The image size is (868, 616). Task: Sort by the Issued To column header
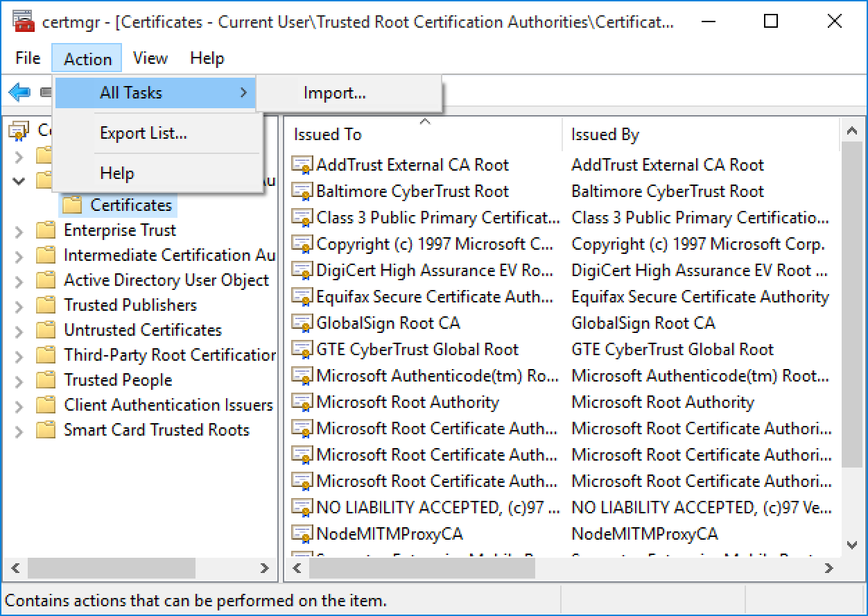click(x=423, y=135)
